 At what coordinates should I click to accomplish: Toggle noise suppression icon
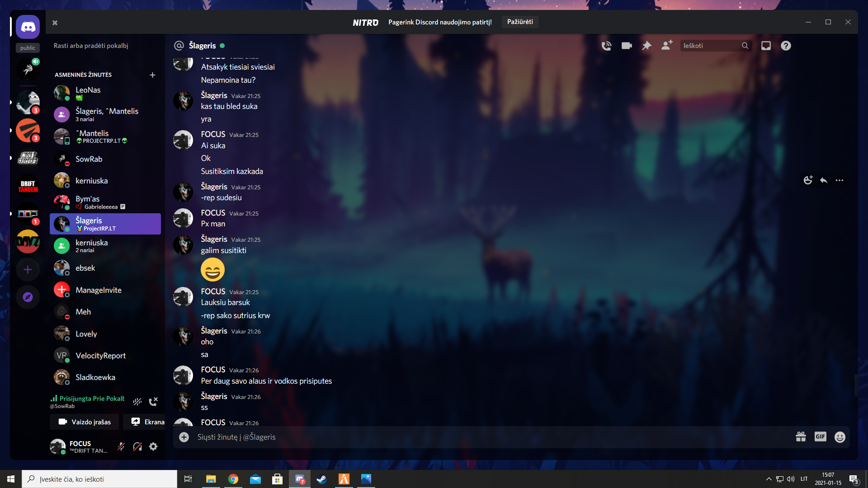point(137,401)
